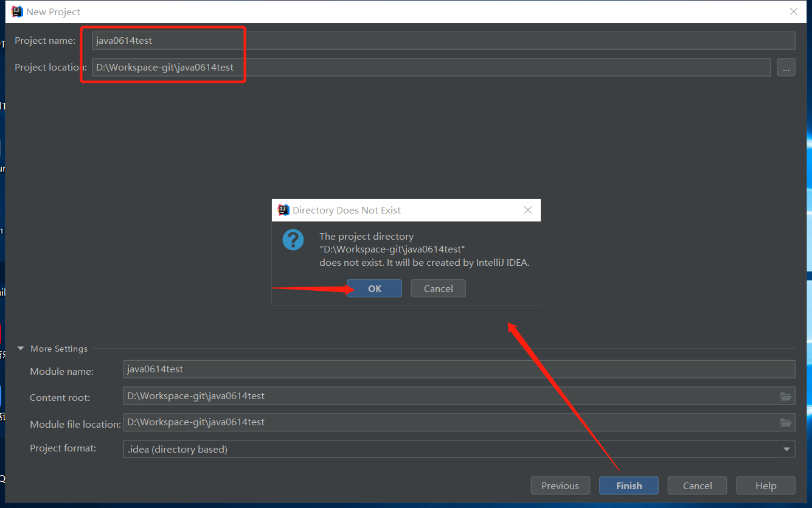Click the Project name text field

coord(443,41)
